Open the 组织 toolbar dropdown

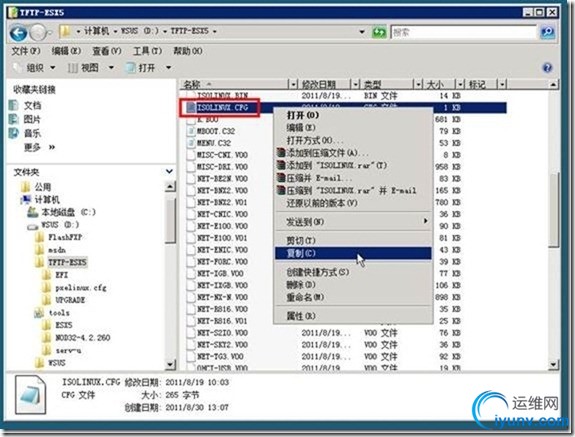35,68
